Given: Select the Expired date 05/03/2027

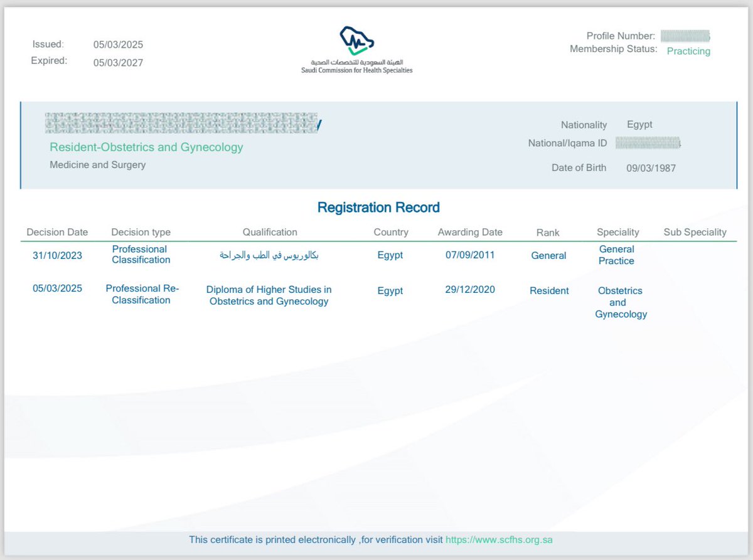Looking at the screenshot, I should (x=118, y=62).
